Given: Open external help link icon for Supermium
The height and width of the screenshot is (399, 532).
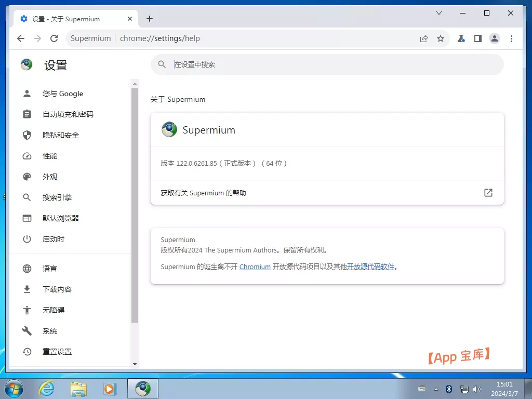Looking at the screenshot, I should (488, 193).
